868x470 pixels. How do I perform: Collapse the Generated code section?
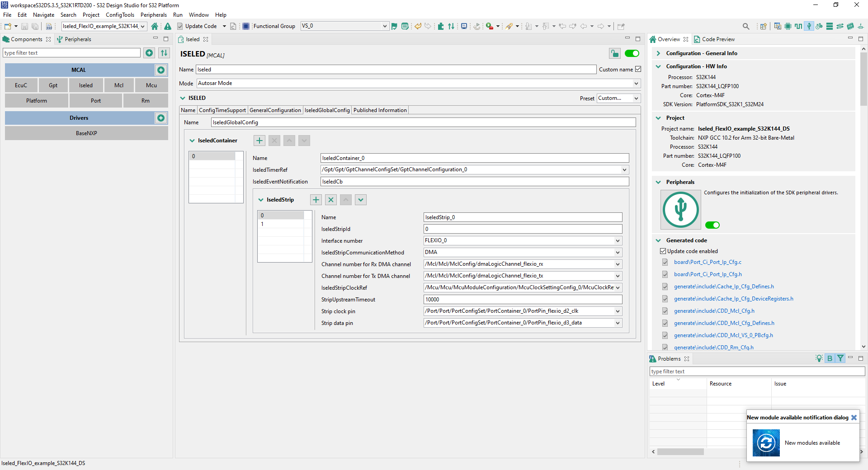pos(658,240)
